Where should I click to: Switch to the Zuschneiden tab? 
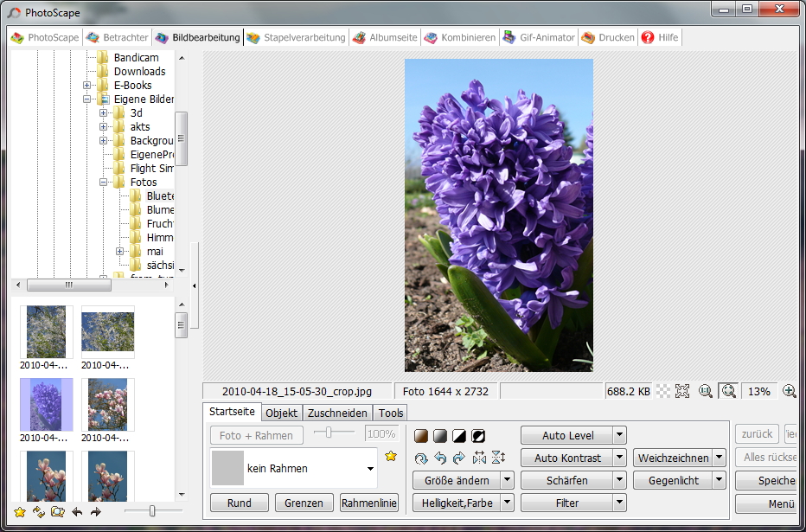[339, 413]
